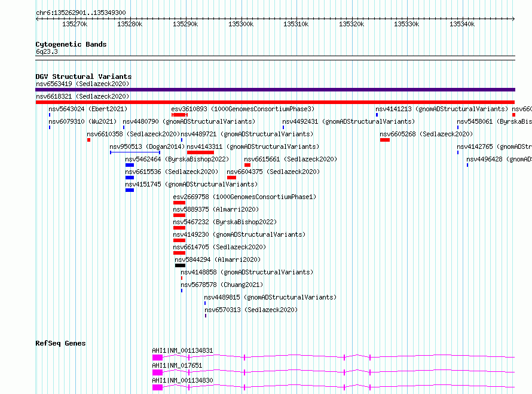Open nsv4489815 (gnomADStructuralVariants) label
The width and height of the screenshot is (532, 394).
(270, 297)
